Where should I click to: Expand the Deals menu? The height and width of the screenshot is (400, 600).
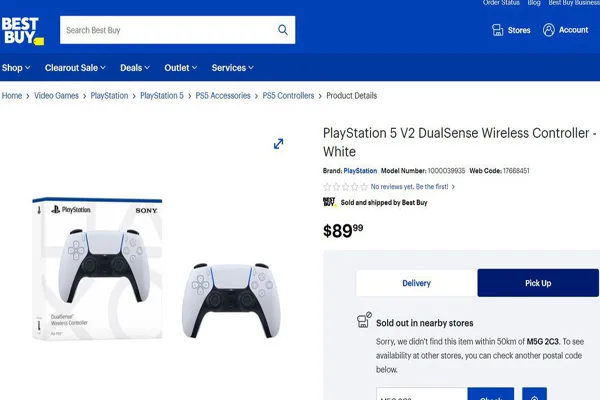point(135,68)
